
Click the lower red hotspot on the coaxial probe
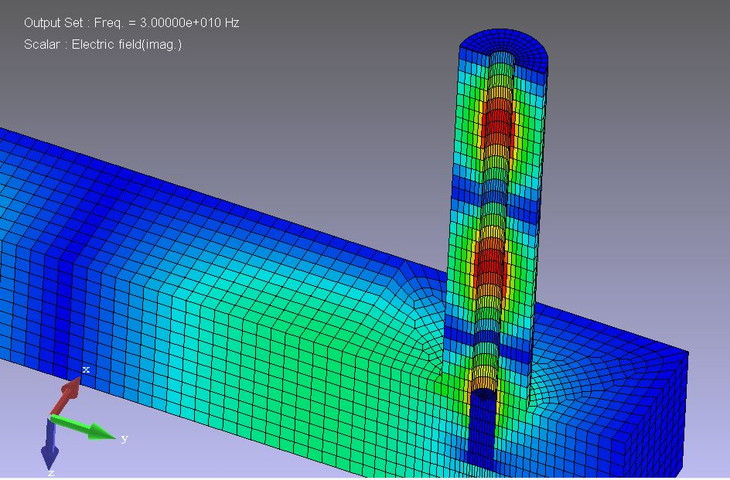click(x=490, y=261)
